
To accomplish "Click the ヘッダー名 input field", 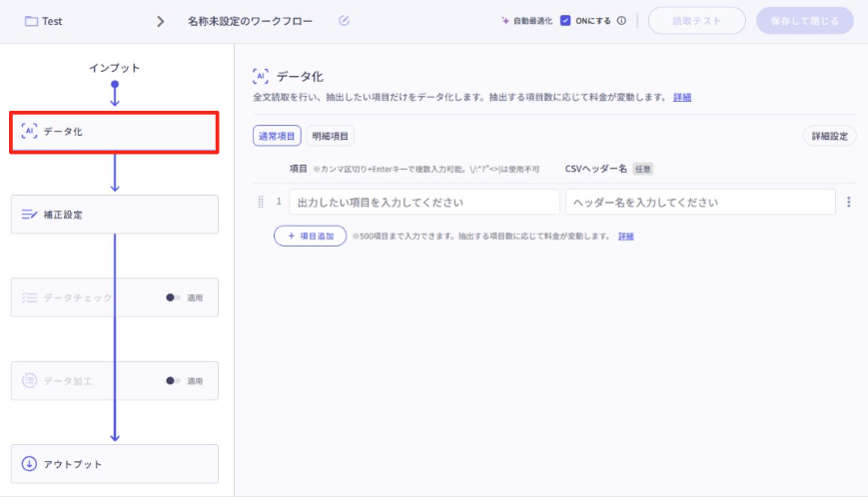I will (x=699, y=203).
